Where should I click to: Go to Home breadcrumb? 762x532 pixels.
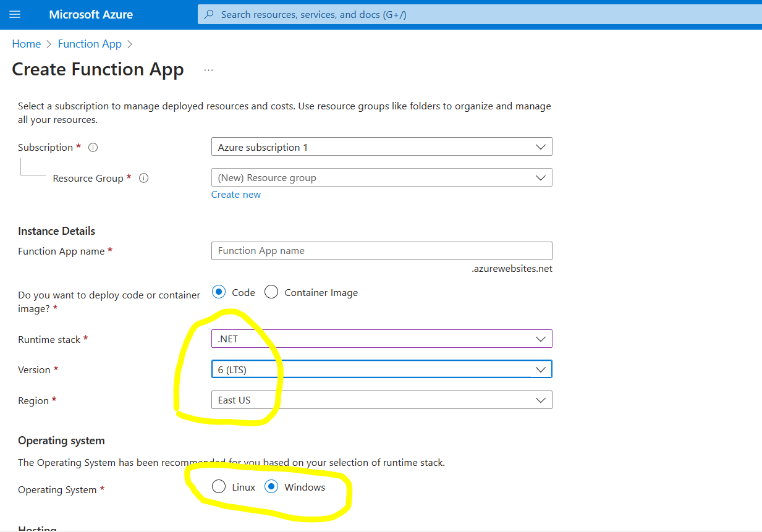tap(27, 44)
